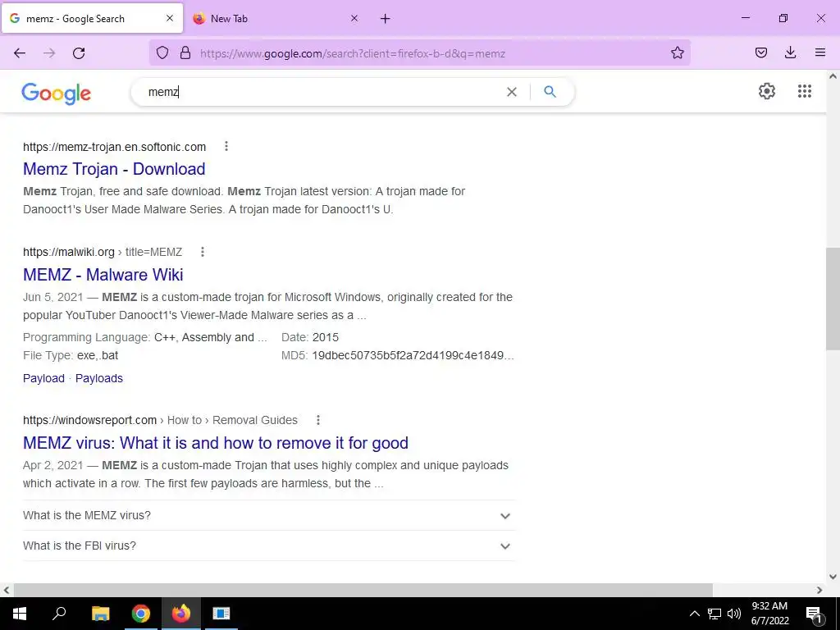
Task: Expand "What is the MEMZ virus?"
Action: click(269, 515)
